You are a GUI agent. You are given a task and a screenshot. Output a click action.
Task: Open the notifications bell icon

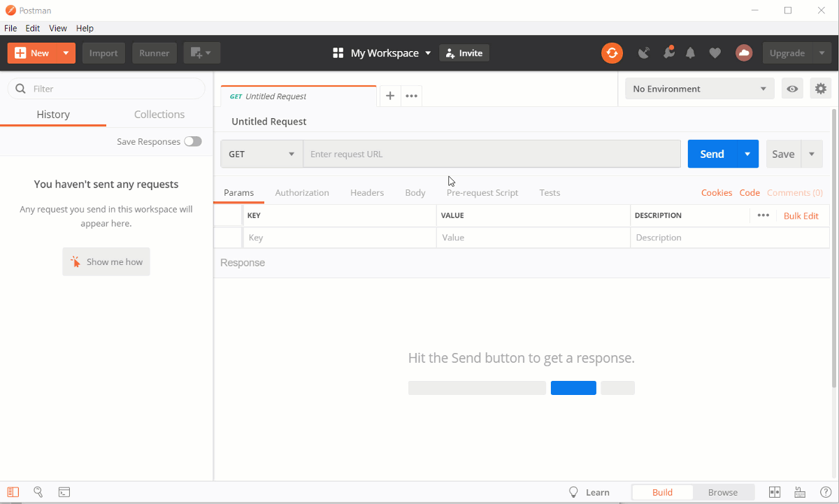click(x=690, y=53)
